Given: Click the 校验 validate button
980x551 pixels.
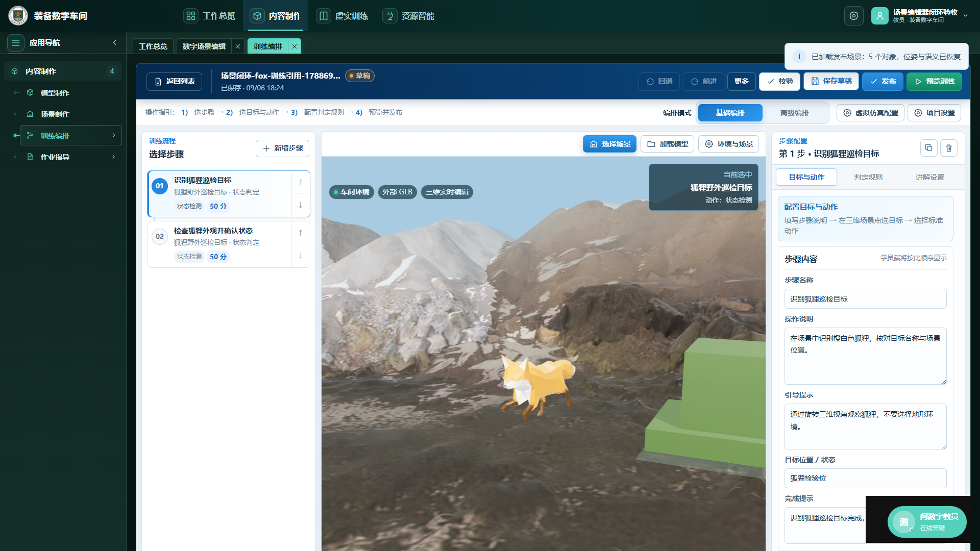Looking at the screenshot, I should [779, 82].
